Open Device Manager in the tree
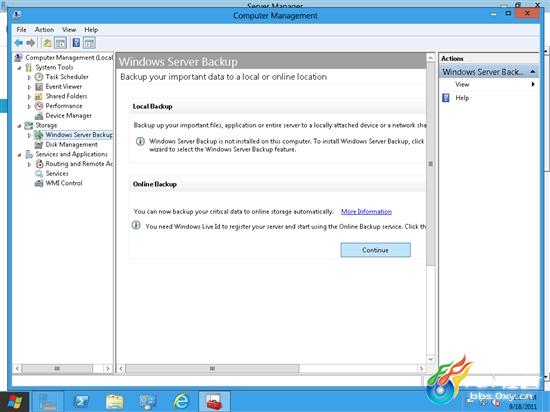The image size is (550, 412). (68, 115)
